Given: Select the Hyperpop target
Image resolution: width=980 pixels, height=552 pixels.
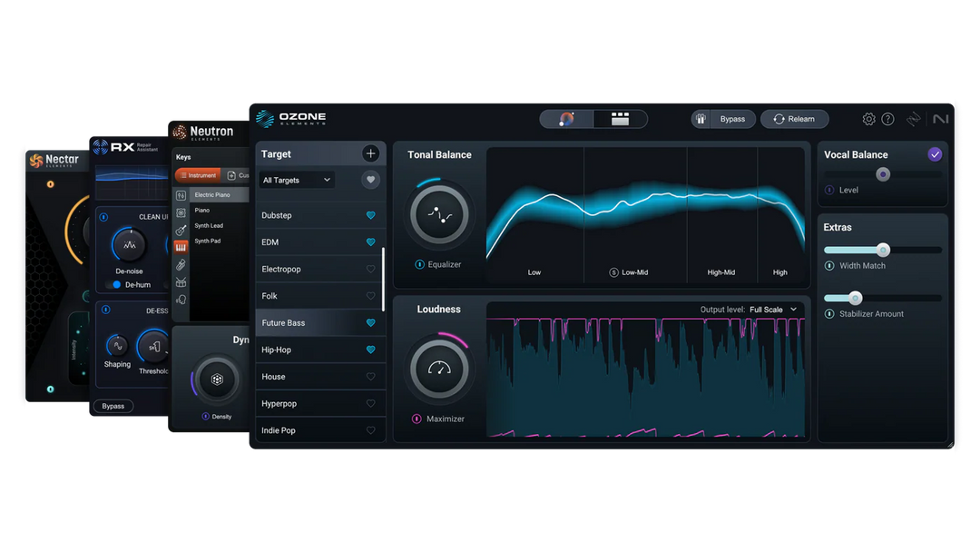Looking at the screenshot, I should pos(320,403).
